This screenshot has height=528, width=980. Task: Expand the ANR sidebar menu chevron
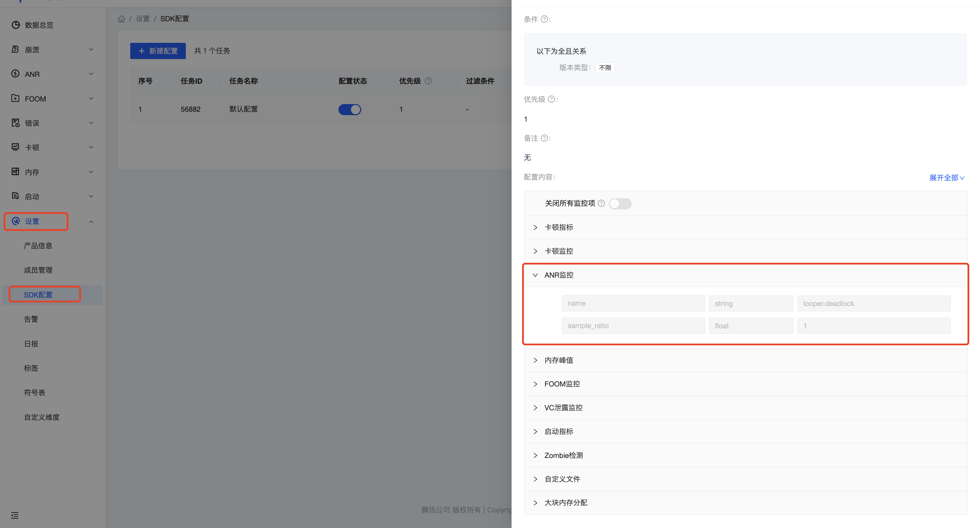[x=91, y=74]
